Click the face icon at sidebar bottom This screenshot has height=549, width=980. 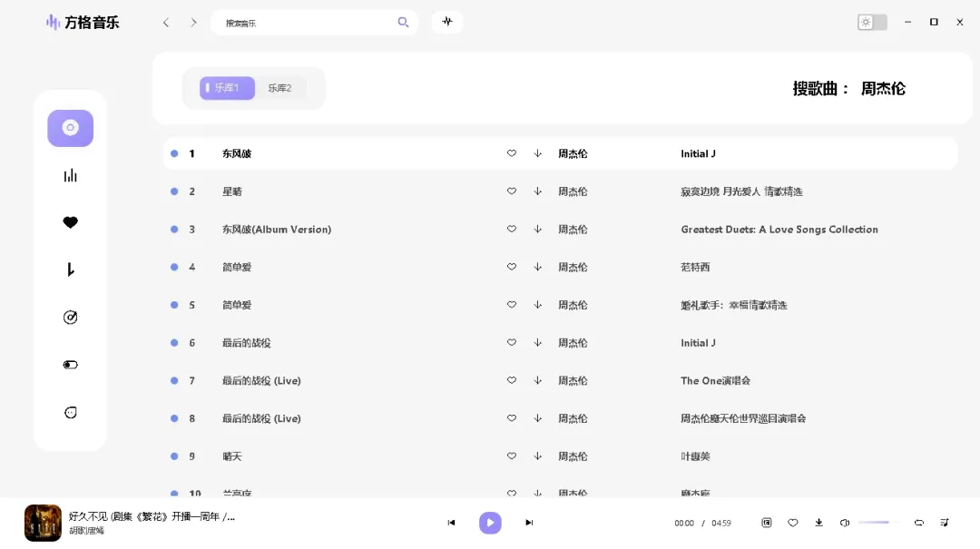71,413
